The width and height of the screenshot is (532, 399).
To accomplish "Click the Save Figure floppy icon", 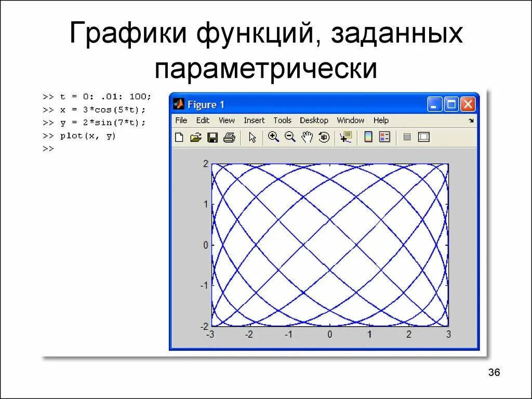I will coord(212,137).
